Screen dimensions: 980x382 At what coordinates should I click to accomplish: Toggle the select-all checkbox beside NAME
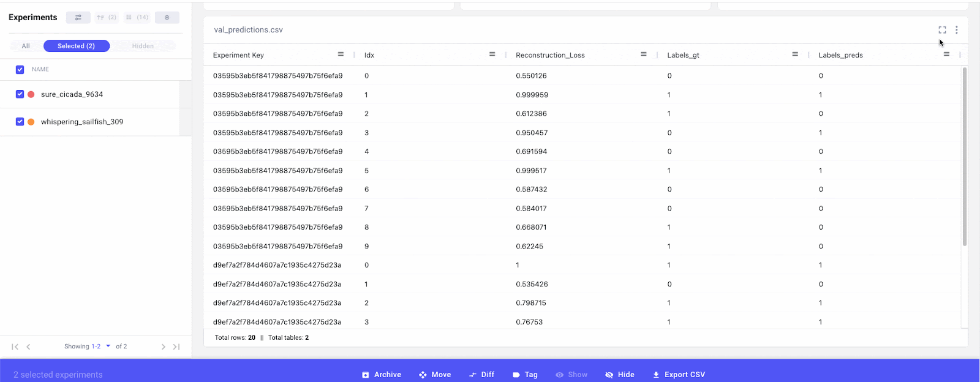(20, 70)
